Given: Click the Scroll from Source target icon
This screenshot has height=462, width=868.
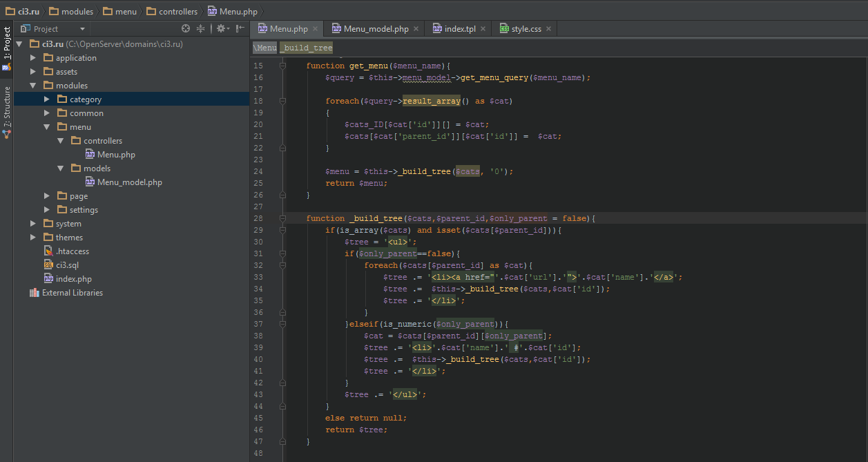Looking at the screenshot, I should click(x=186, y=28).
